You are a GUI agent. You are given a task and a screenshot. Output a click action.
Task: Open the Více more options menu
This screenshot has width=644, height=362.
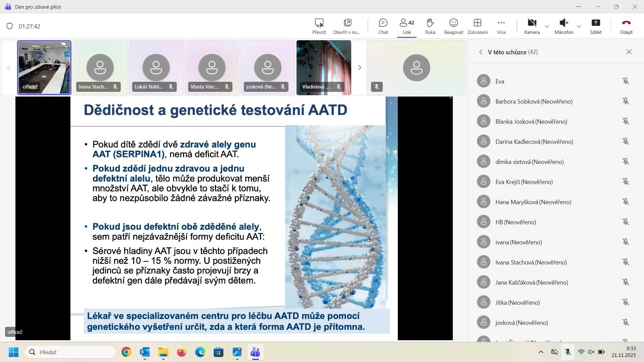pos(501,23)
